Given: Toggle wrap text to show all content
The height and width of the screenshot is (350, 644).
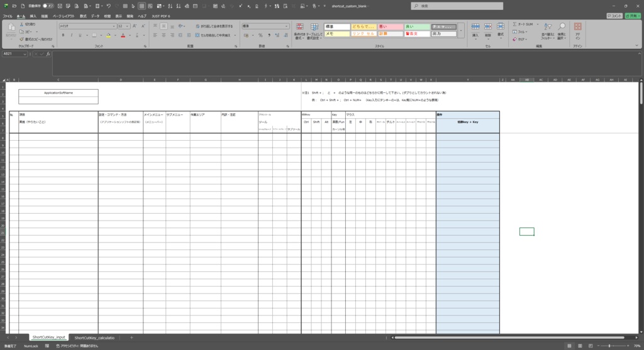Looking at the screenshot, I should coord(214,26).
